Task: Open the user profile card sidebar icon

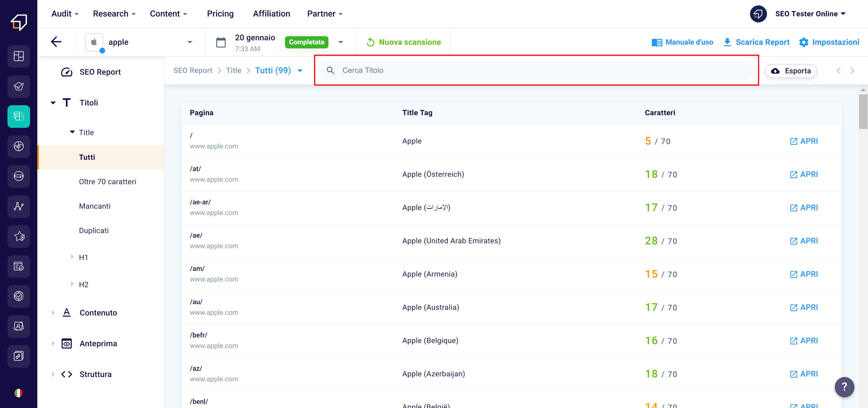Action: 19,326
